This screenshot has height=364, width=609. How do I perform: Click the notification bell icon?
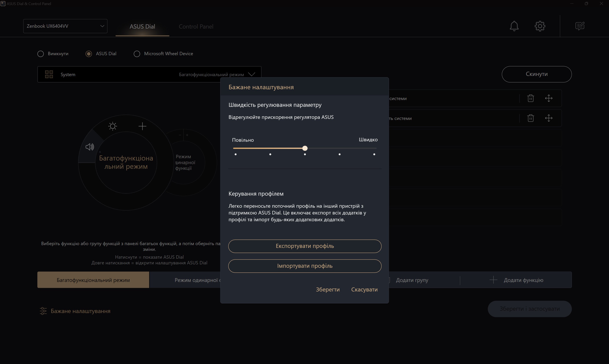coord(514,26)
